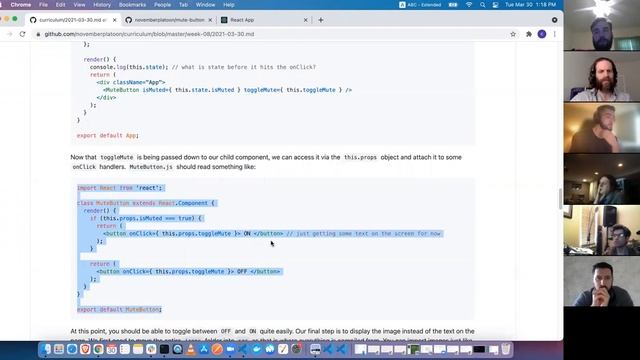Click the "import React from 'react';" line
Viewport: 640px width, 360px height.
(x=120, y=188)
